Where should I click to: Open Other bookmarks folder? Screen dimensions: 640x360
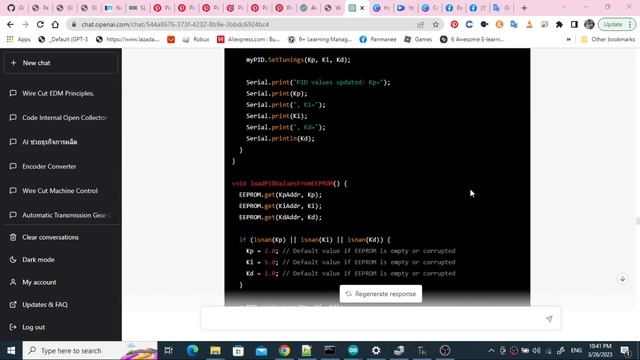608,39
